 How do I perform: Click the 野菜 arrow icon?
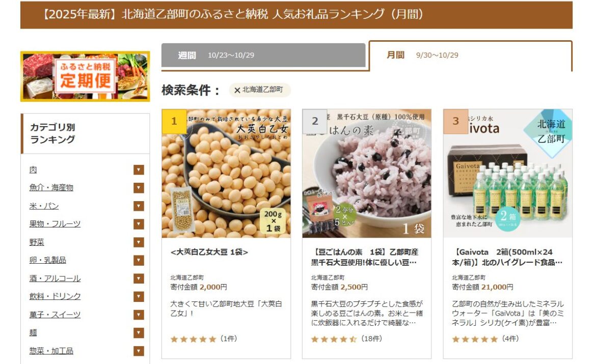pyautogui.click(x=139, y=242)
